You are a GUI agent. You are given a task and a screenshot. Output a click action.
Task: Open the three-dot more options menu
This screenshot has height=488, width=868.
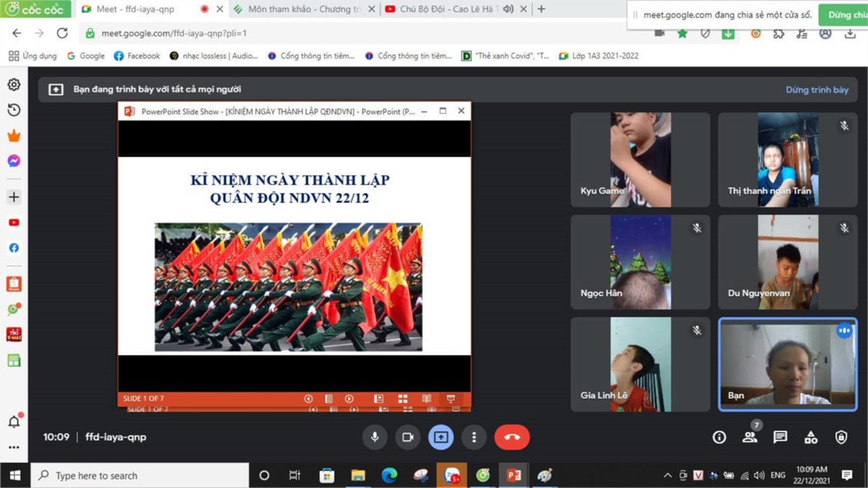coord(474,437)
